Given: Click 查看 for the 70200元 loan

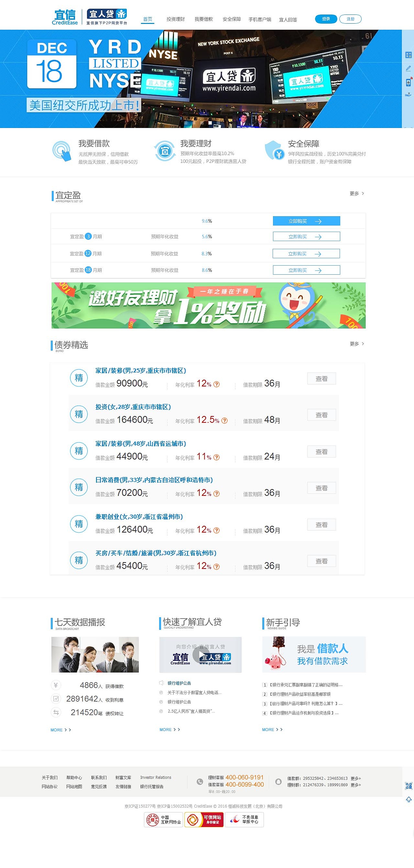Looking at the screenshot, I should click(x=321, y=488).
